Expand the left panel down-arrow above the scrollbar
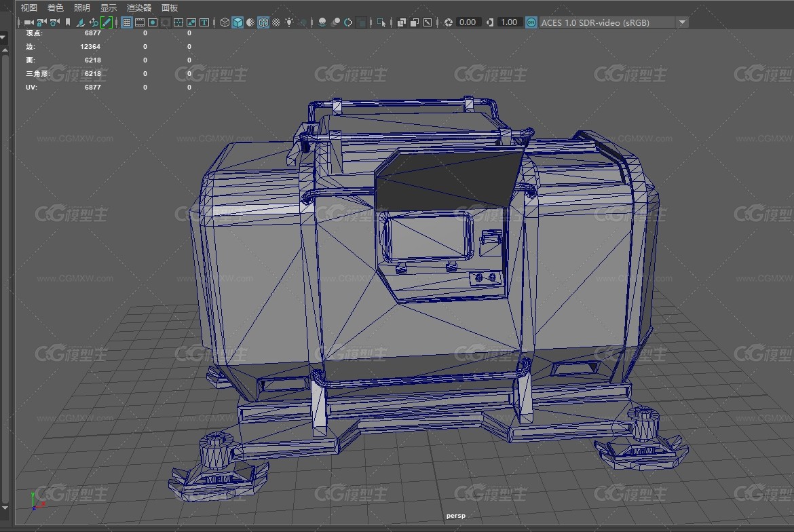The height and width of the screenshot is (532, 794). (3, 37)
